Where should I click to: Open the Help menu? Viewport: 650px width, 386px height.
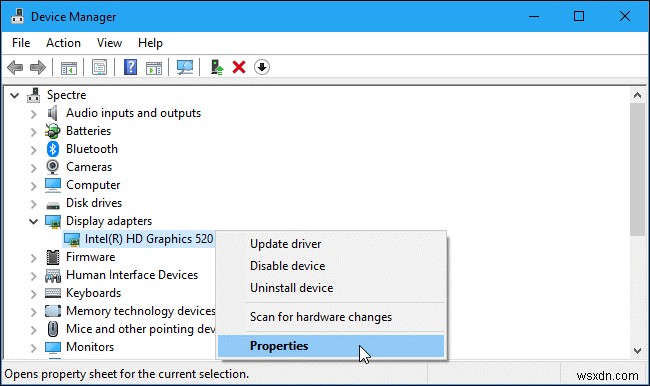click(150, 43)
